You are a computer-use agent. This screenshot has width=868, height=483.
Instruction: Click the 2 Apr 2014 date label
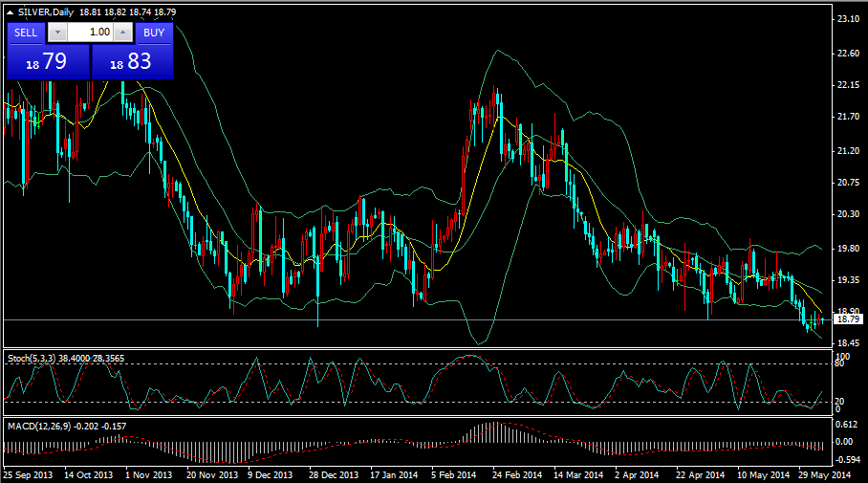(x=637, y=474)
